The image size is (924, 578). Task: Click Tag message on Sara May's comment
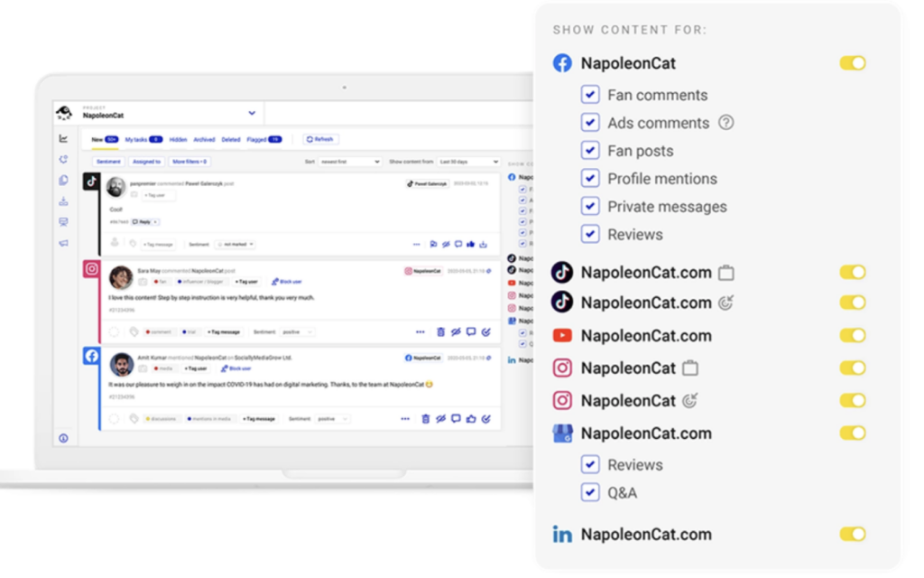(x=224, y=332)
